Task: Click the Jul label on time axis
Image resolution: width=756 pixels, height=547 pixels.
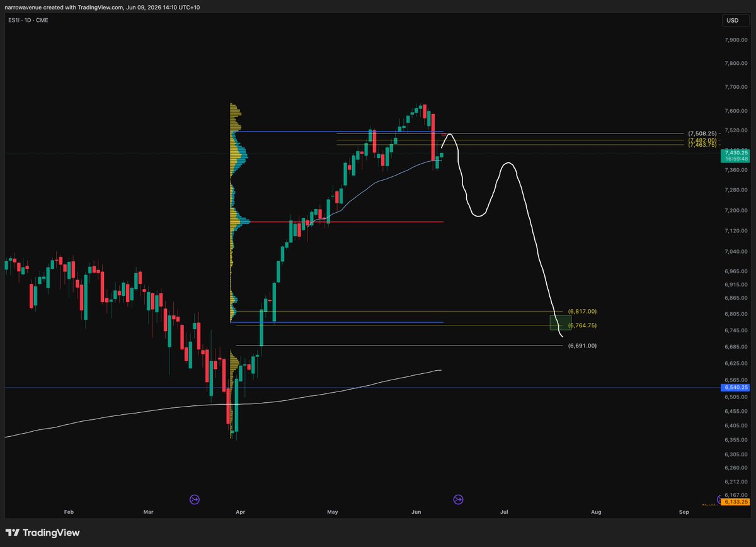Action: tap(504, 512)
